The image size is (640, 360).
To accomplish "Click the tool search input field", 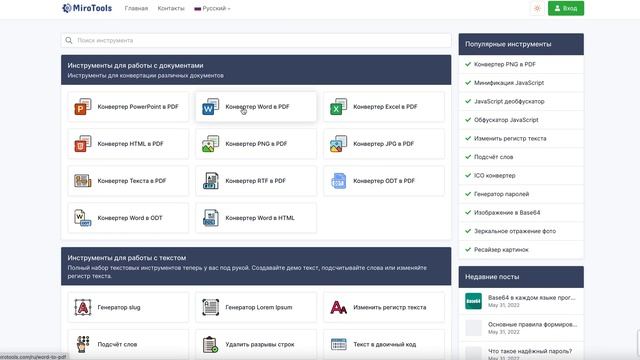I will [x=256, y=40].
